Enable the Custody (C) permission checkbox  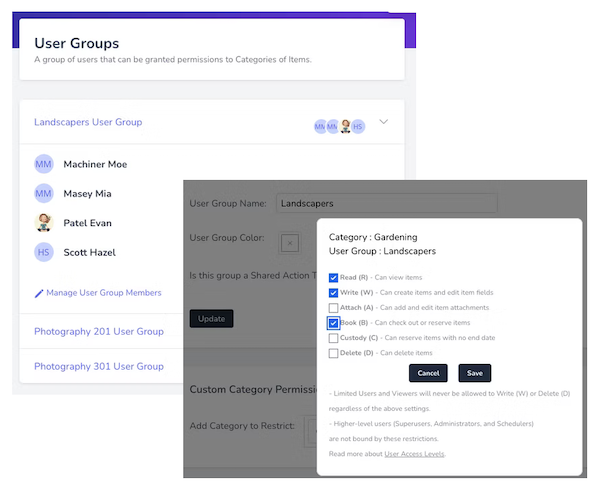click(334, 337)
